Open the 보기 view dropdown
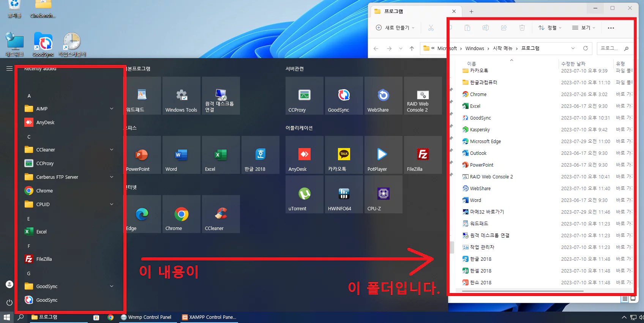Screen dimensions: 644x323 pos(584,28)
